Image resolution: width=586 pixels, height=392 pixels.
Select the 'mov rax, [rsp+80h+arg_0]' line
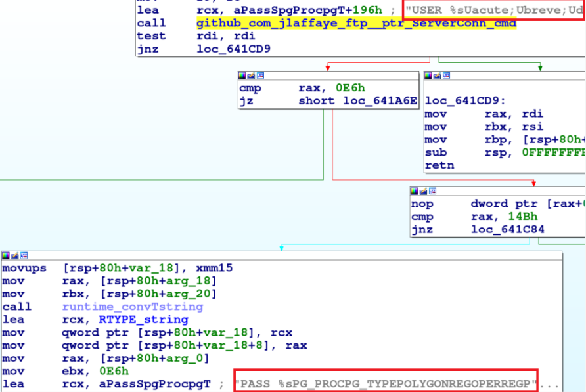(106, 359)
